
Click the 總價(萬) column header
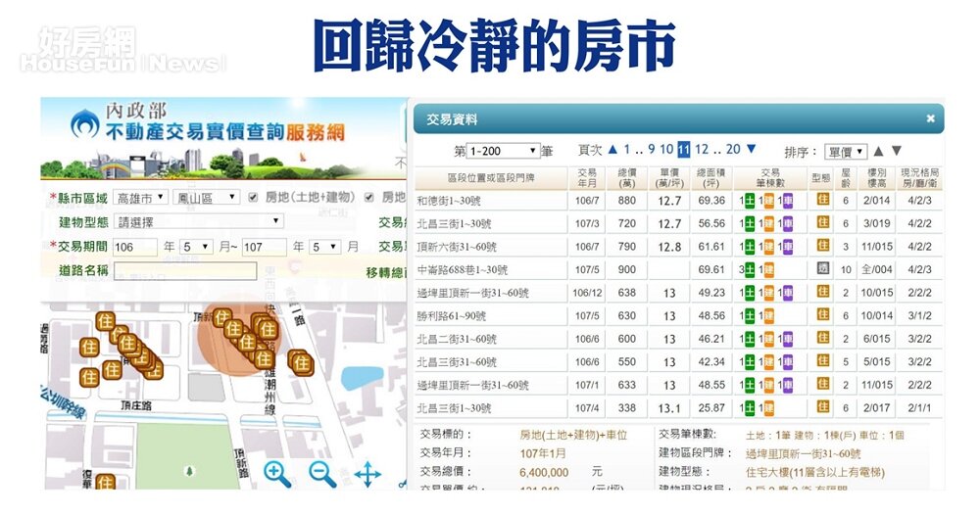click(627, 178)
